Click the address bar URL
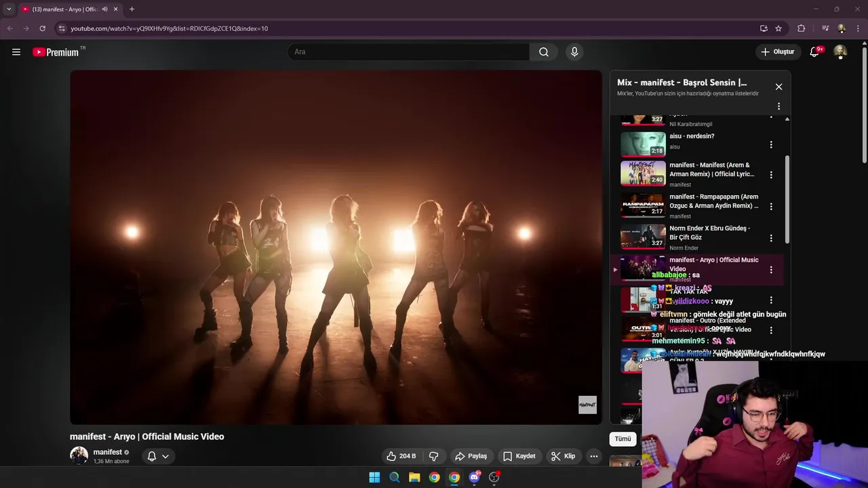Screen dimensions: 868x488 tap(170, 28)
